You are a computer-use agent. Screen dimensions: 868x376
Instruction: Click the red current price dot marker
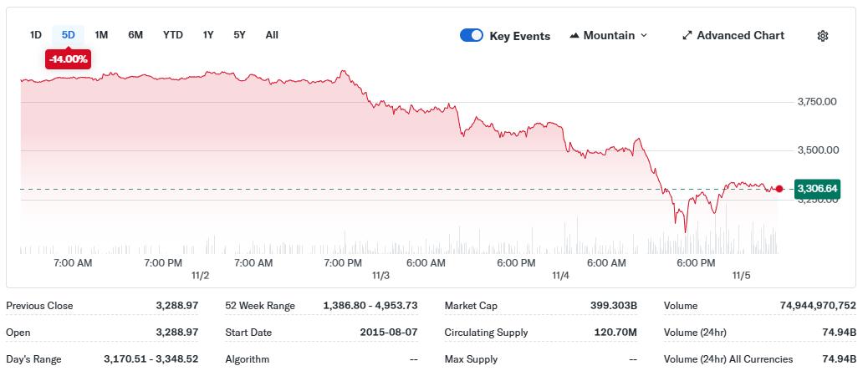click(779, 189)
